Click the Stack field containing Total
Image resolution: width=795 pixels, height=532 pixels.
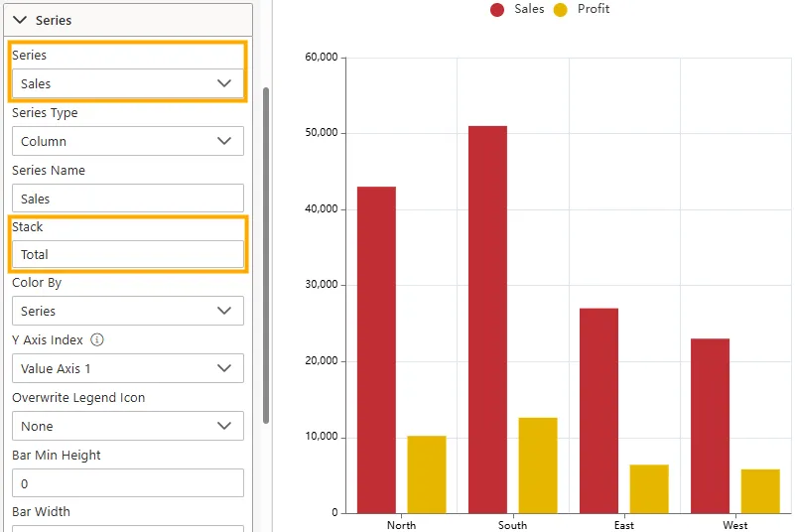coord(127,255)
